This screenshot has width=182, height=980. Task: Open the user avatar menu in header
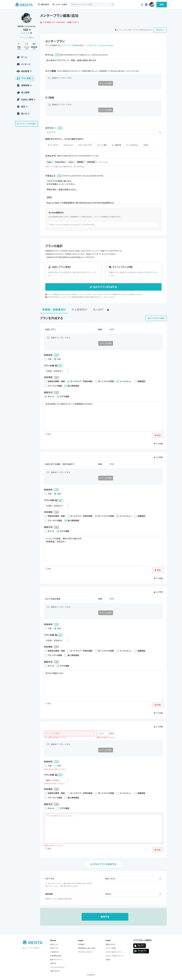tap(152, 5)
